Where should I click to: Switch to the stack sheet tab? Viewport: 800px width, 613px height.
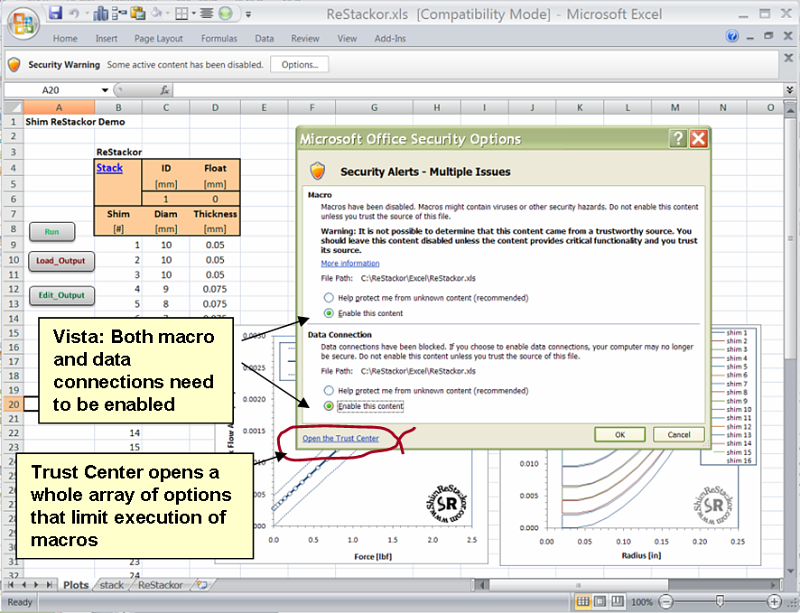coord(112,585)
